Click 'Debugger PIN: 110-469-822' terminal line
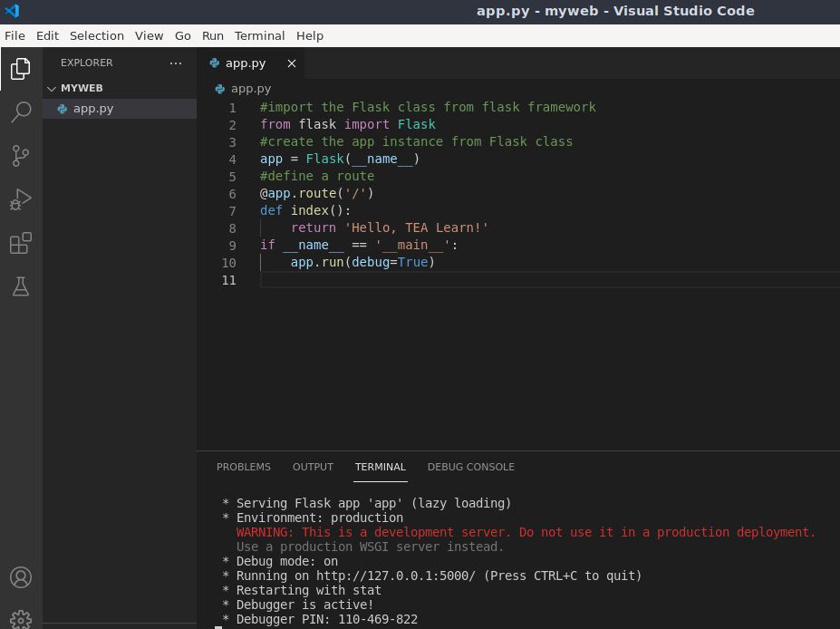Image resolution: width=840 pixels, height=629 pixels. [327, 619]
